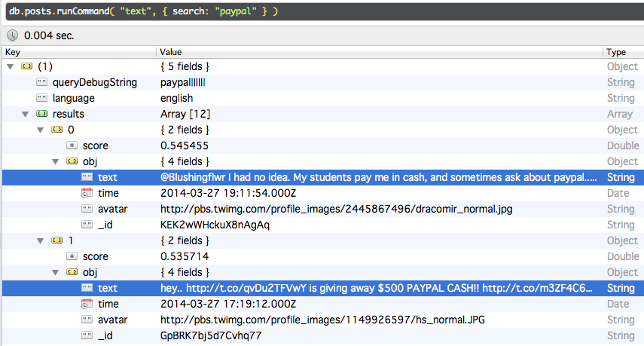Click the 'Array' type cell
This screenshot has height=346, width=644.
tap(620, 114)
